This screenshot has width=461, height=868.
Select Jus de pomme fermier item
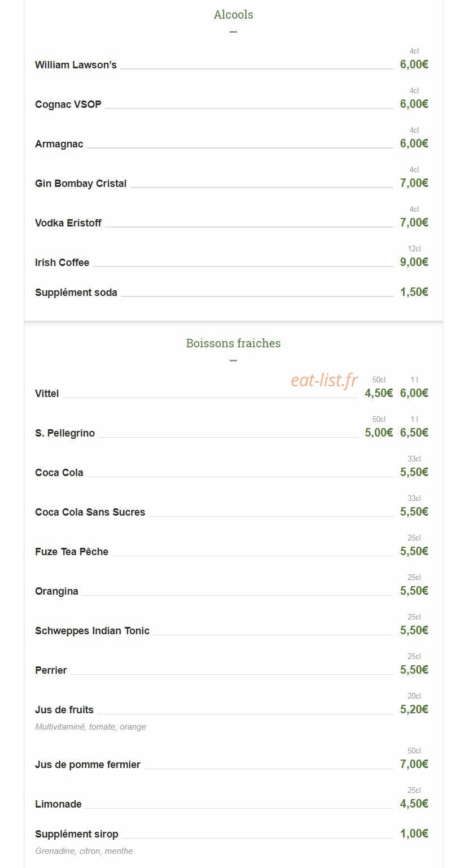(x=87, y=765)
